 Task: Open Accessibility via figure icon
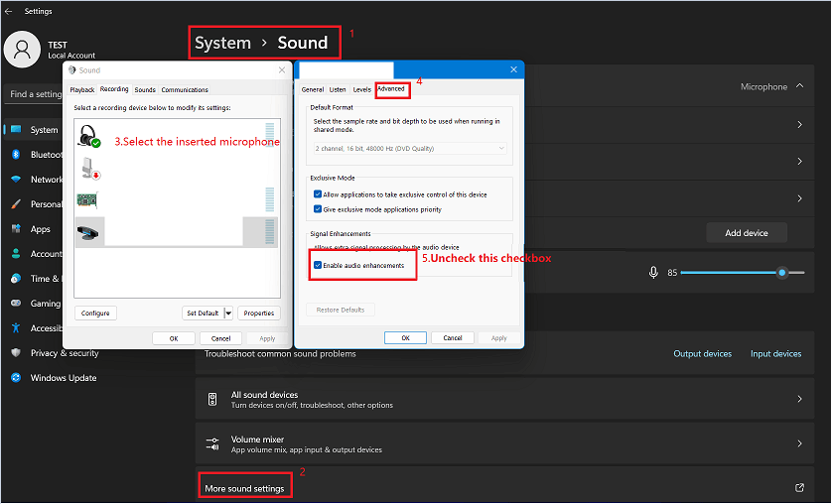pos(16,328)
